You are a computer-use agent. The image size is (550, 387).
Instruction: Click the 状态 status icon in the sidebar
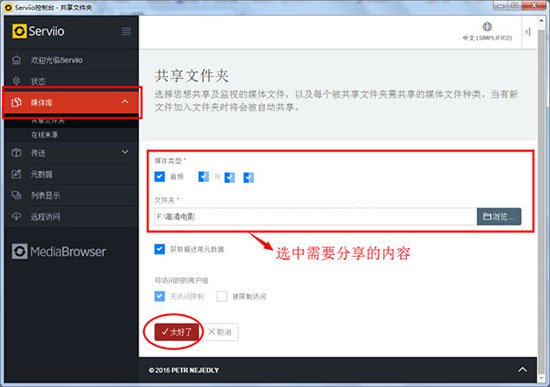[x=16, y=81]
